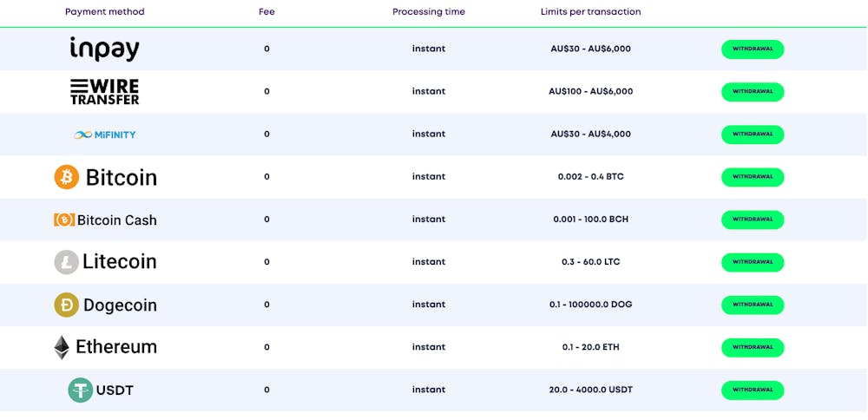This screenshot has height=420, width=868.
Task: Choose the MiFinity logo
Action: [105, 135]
